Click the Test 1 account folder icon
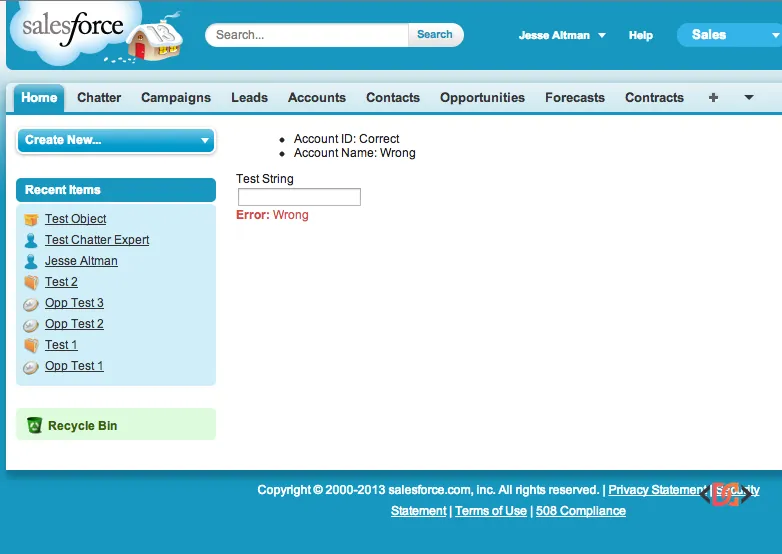This screenshot has height=554, width=782. [31, 345]
